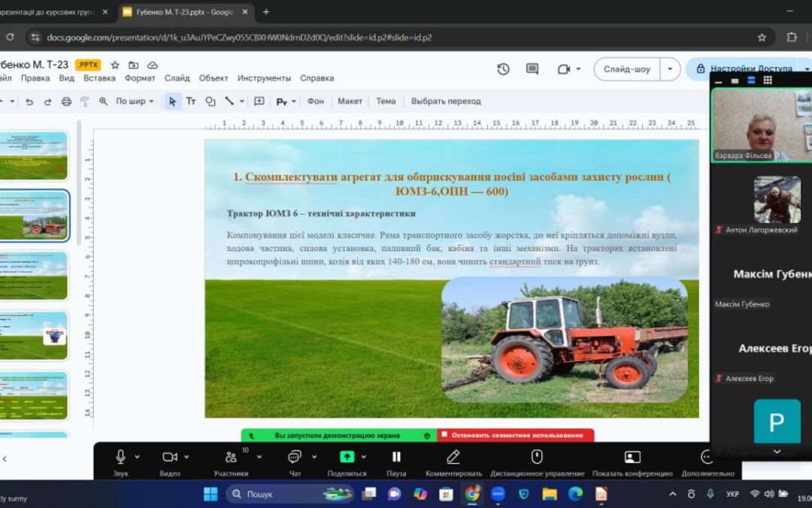Open the comments panel icon

click(x=532, y=69)
